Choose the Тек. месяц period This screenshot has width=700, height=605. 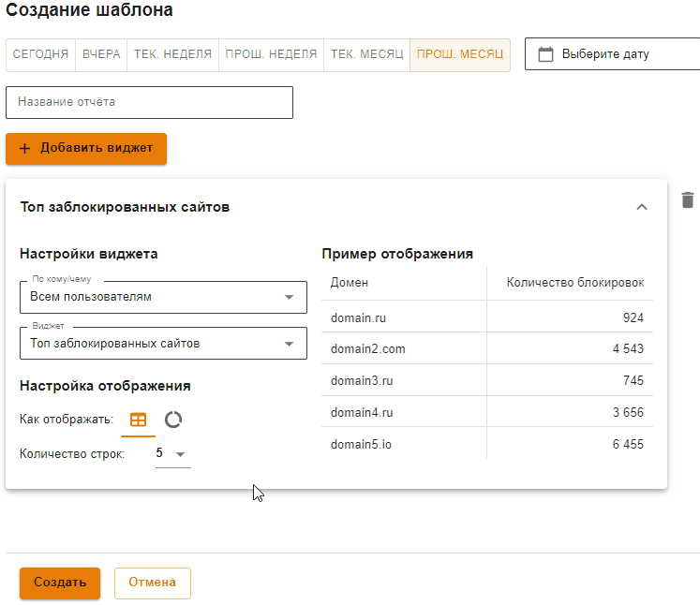tap(366, 54)
